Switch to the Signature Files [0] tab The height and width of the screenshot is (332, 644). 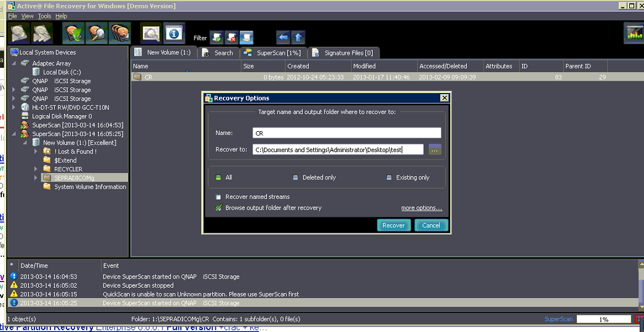coord(343,52)
